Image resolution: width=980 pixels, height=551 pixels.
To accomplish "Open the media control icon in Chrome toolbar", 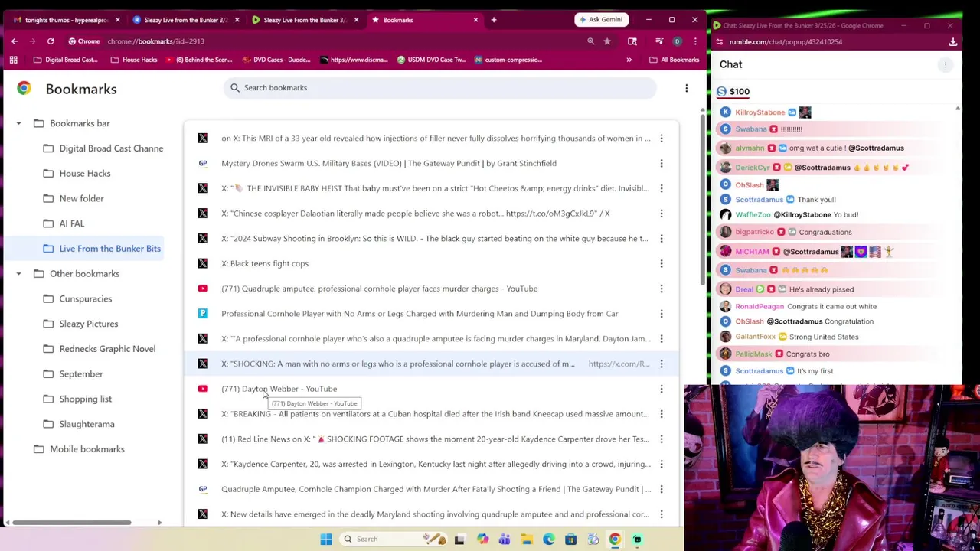I will pyautogui.click(x=658, y=41).
